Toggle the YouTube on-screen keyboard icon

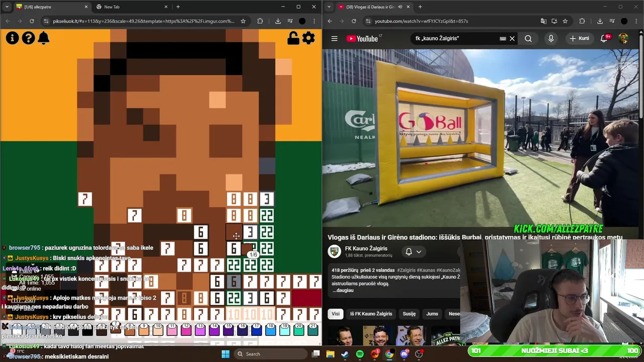[503, 39]
